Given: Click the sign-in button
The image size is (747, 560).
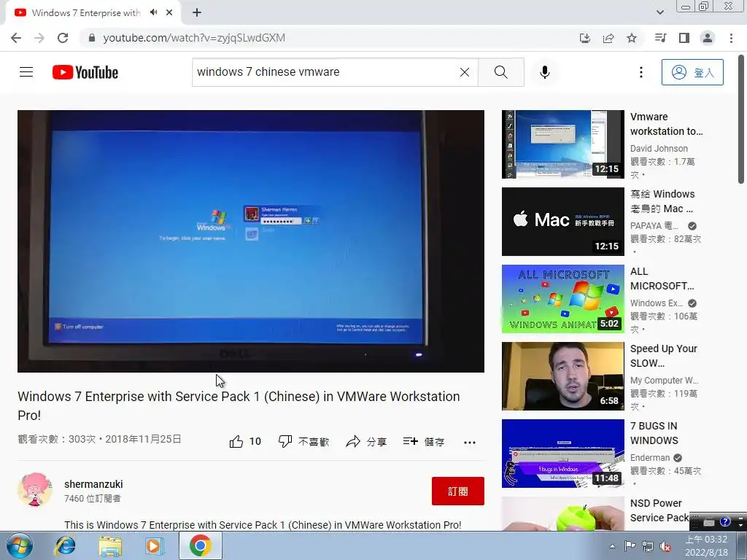Looking at the screenshot, I should [692, 72].
